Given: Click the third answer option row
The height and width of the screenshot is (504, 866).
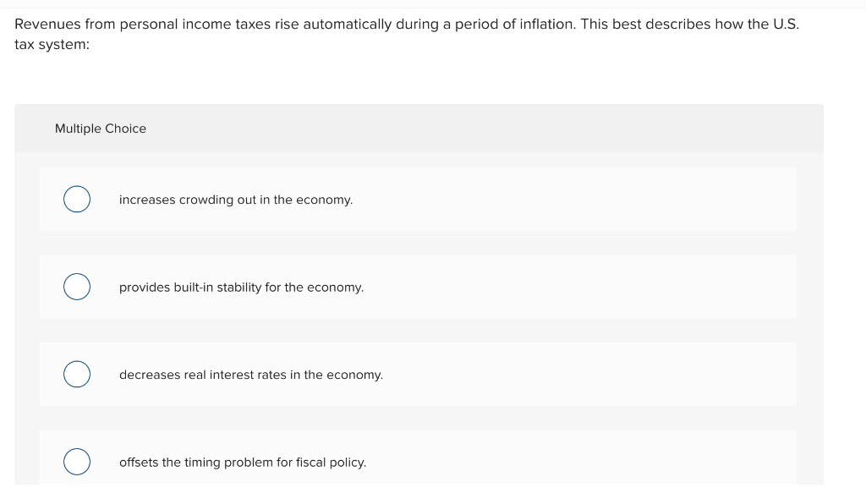Looking at the screenshot, I should [419, 374].
